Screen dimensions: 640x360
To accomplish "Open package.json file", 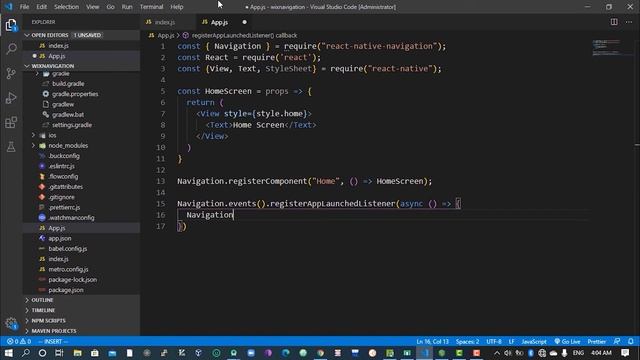I will tap(66, 290).
